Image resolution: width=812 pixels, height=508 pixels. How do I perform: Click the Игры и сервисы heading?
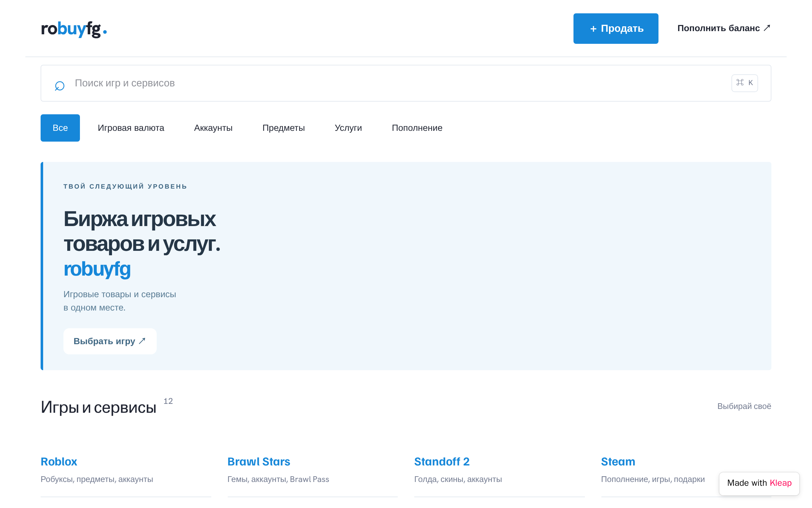pyautogui.click(x=98, y=407)
